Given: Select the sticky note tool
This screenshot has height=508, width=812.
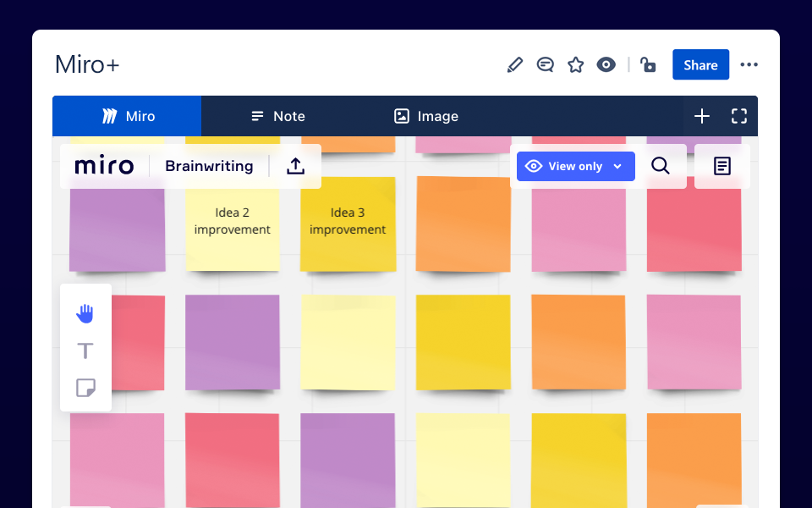Looking at the screenshot, I should pos(85,388).
